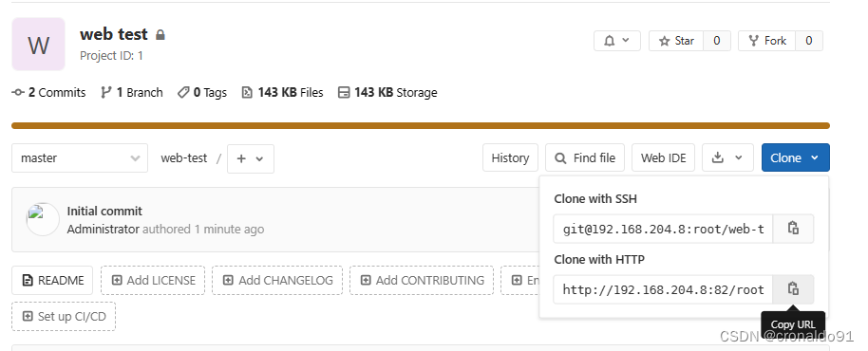Open the download source code dropdown
Image resolution: width=868 pixels, height=351 pixels.
(x=727, y=158)
